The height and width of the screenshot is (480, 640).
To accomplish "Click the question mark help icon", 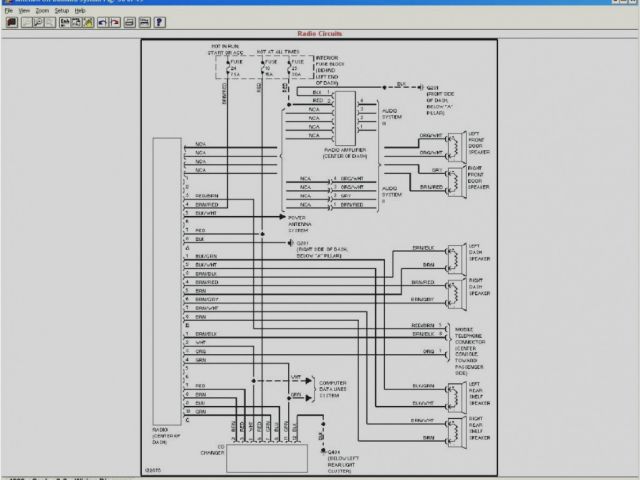I will [x=160, y=22].
